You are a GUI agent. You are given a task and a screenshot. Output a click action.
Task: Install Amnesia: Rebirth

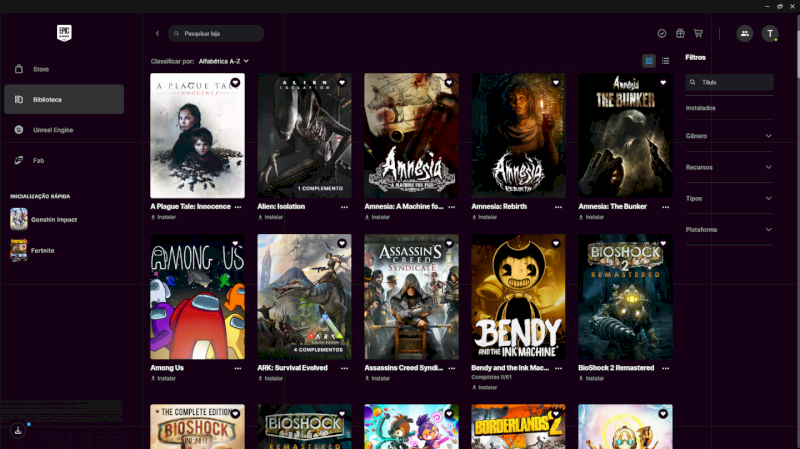point(484,217)
